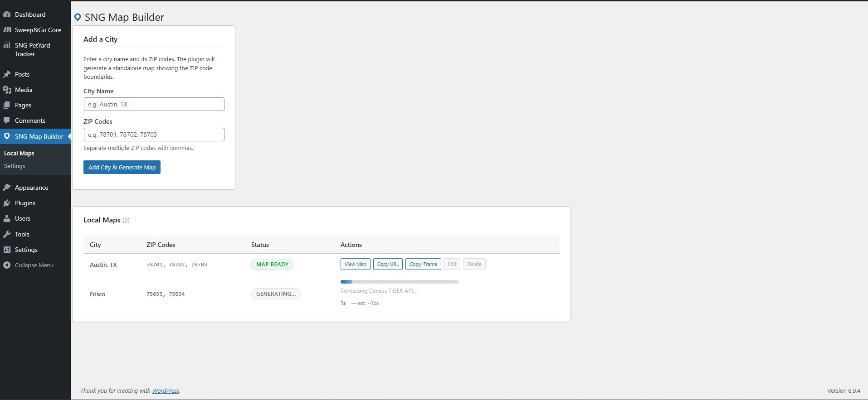Click the Media library icon
Screen dimensions: 868x400
click(x=7, y=90)
